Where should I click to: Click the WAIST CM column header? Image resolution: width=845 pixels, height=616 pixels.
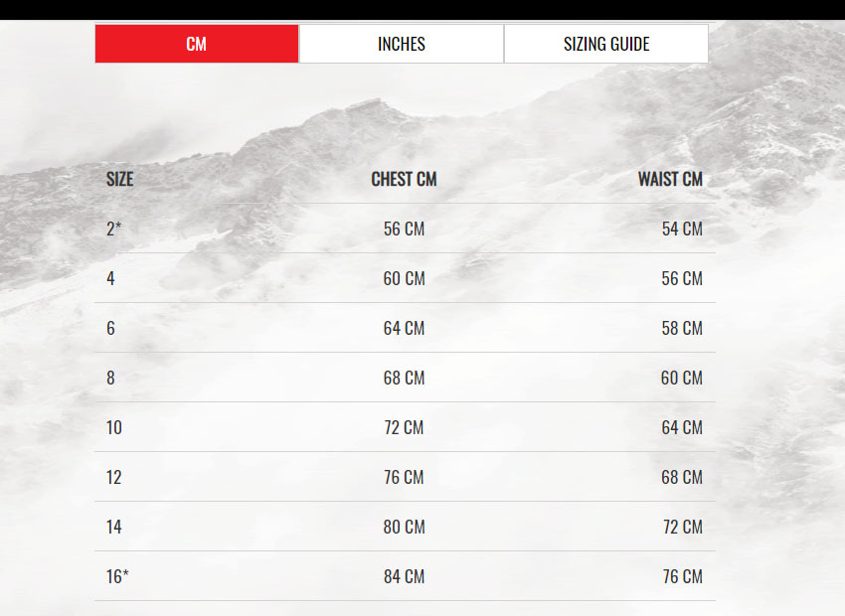tap(670, 179)
